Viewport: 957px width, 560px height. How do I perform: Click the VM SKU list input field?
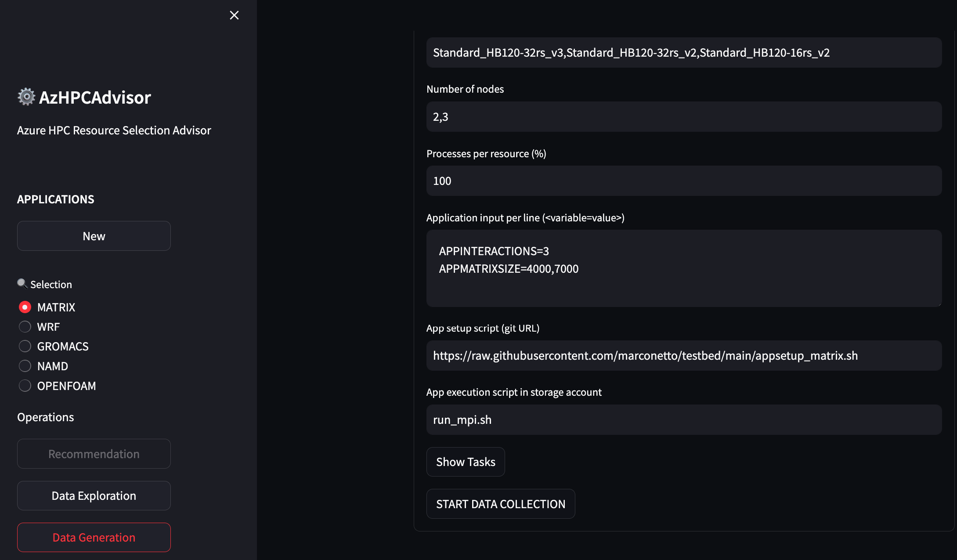pos(684,52)
